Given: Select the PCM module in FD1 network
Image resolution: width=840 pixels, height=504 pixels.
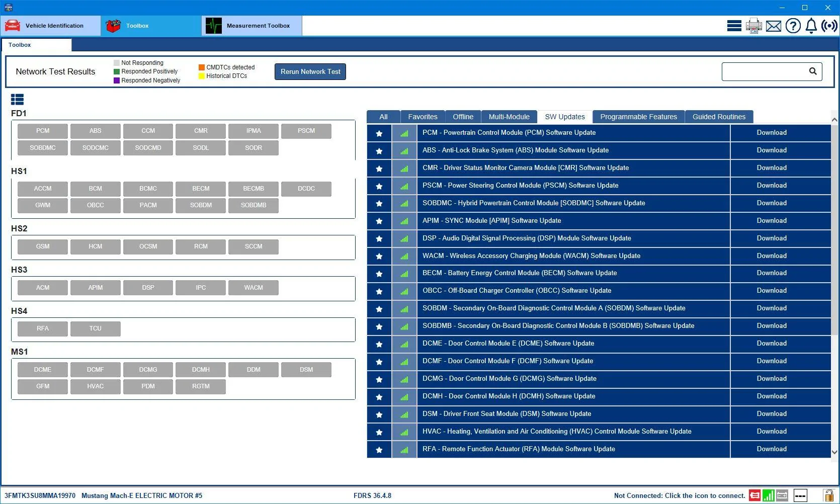Looking at the screenshot, I should point(43,131).
